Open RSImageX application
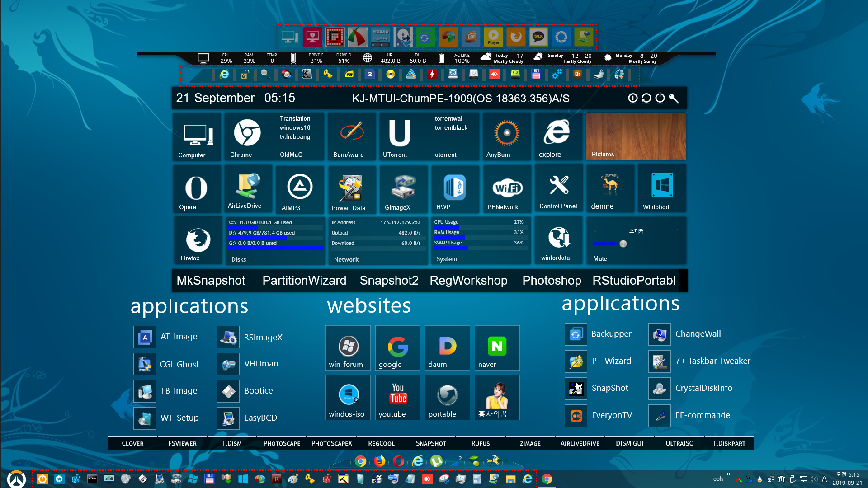The width and height of the screenshot is (868, 488). [250, 337]
